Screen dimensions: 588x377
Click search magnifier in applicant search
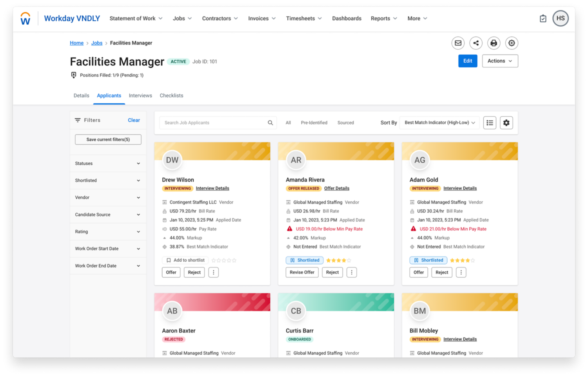pos(270,123)
